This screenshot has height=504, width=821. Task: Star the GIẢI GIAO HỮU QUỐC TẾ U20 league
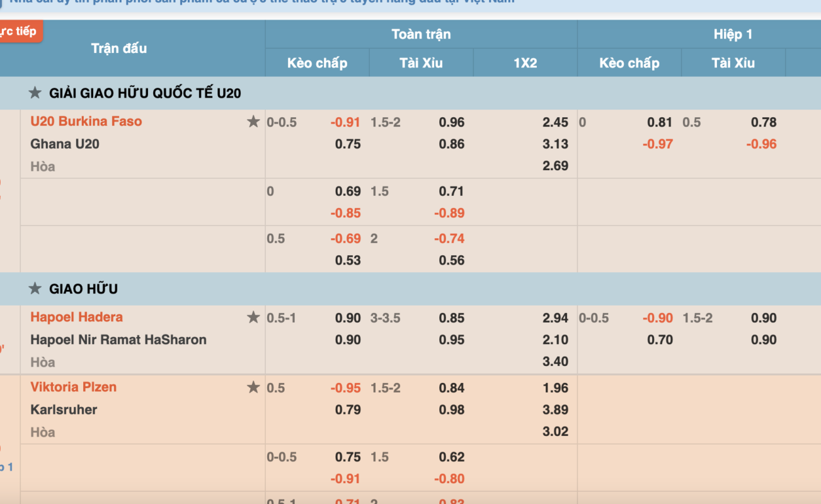(35, 93)
